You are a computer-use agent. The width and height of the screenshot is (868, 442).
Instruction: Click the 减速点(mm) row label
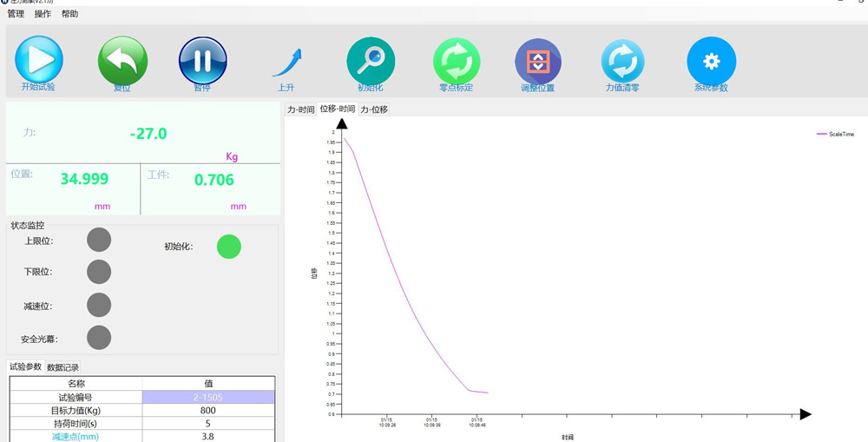76,437
